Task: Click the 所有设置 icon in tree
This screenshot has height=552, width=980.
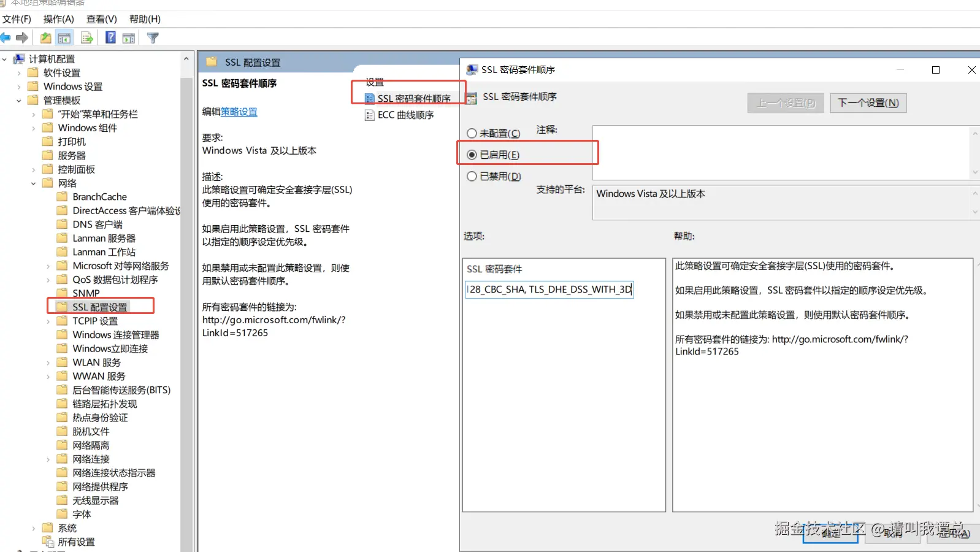Action: (x=48, y=542)
